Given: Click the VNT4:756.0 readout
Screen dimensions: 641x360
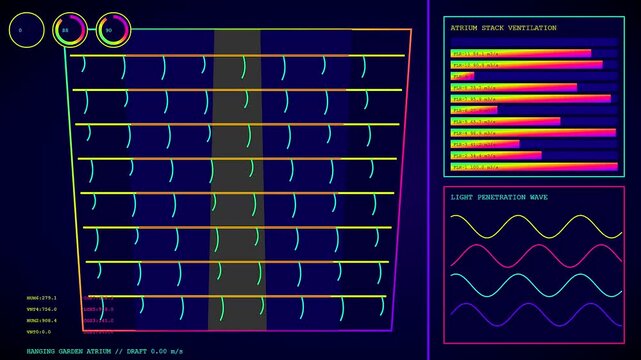Looking at the screenshot, I should pyautogui.click(x=41, y=309).
